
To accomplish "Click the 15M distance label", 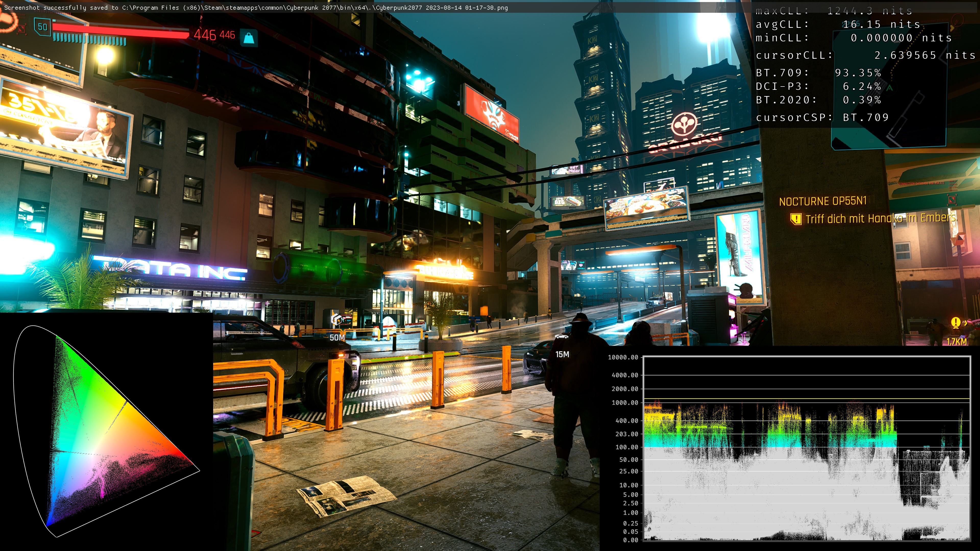I will [x=562, y=354].
